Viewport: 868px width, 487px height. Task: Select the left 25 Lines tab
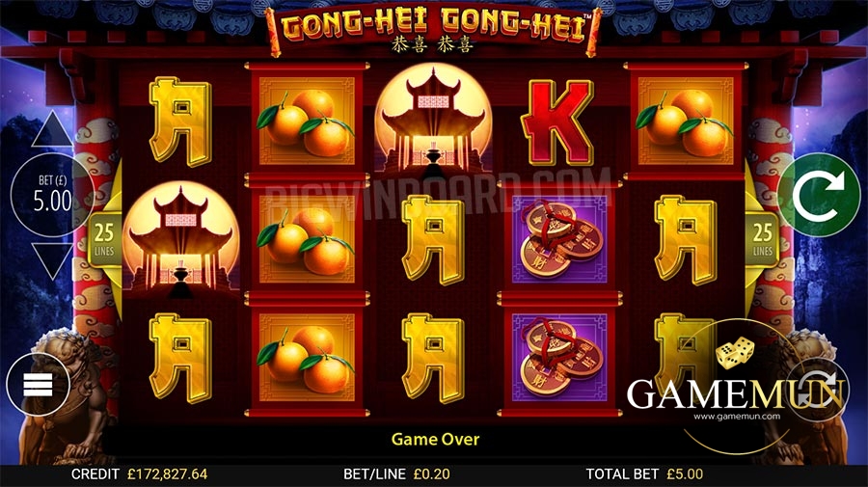point(104,239)
